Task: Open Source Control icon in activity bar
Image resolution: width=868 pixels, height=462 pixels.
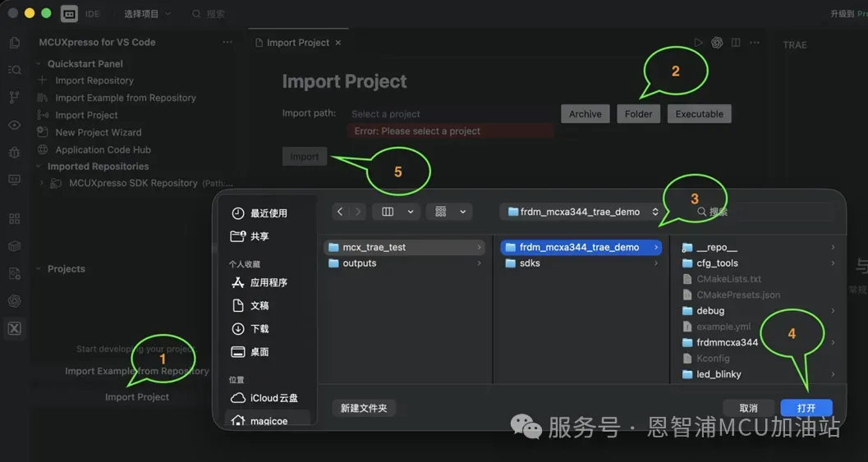Action: 15,98
